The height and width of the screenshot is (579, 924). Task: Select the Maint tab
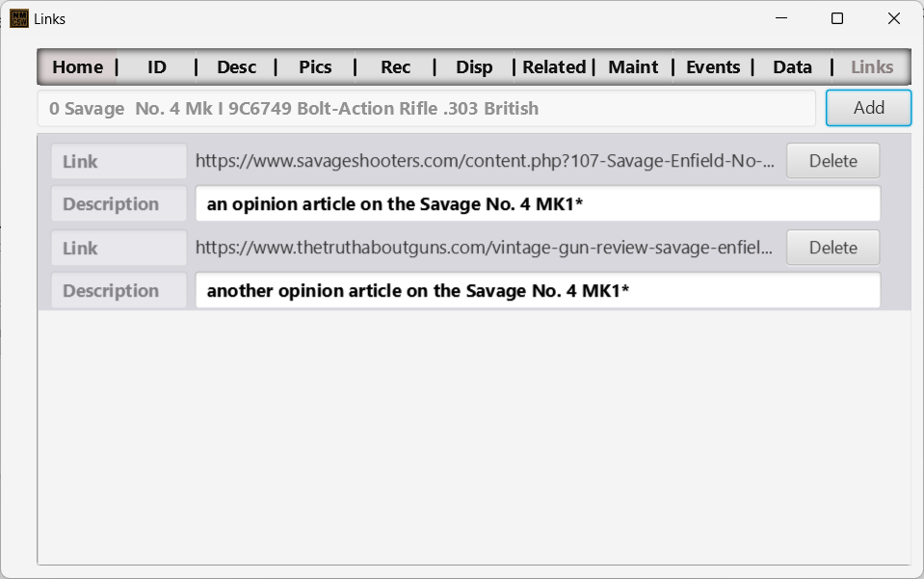coord(633,67)
